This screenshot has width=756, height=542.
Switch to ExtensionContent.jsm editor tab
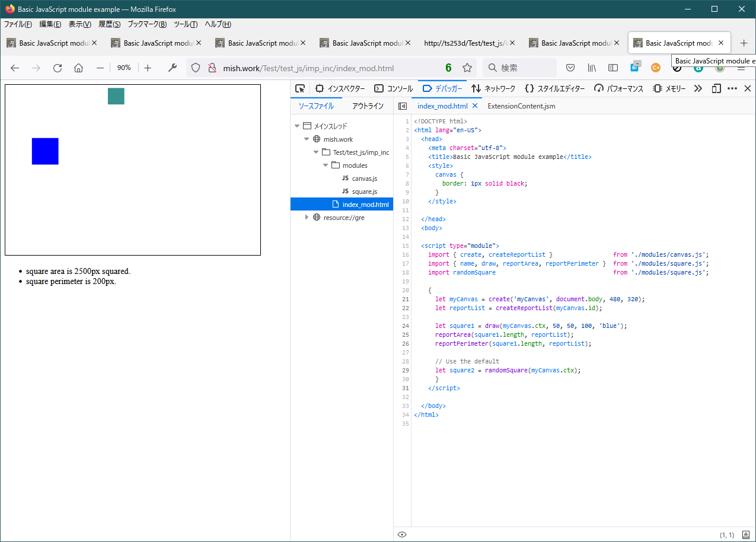[521, 106]
